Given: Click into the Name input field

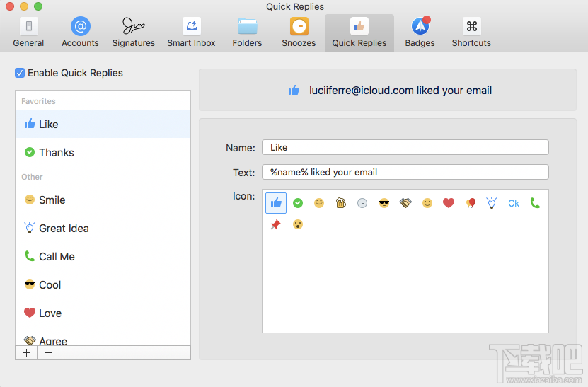Looking at the screenshot, I should (x=405, y=147).
